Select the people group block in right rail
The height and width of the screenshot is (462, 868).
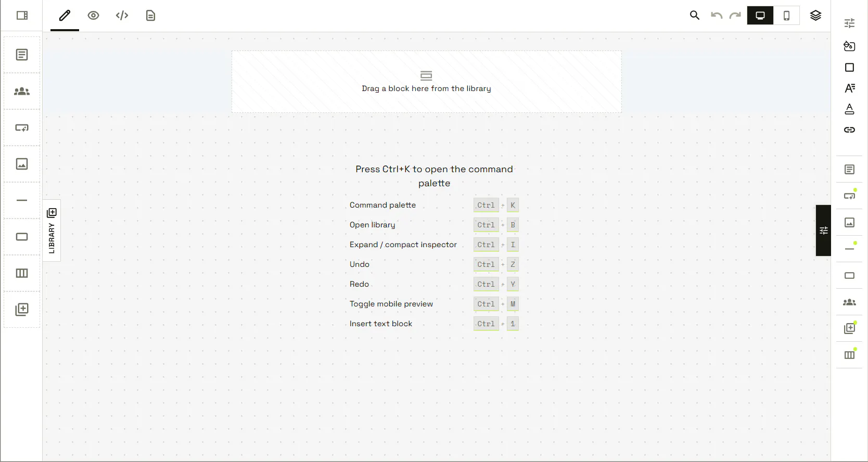click(x=849, y=302)
